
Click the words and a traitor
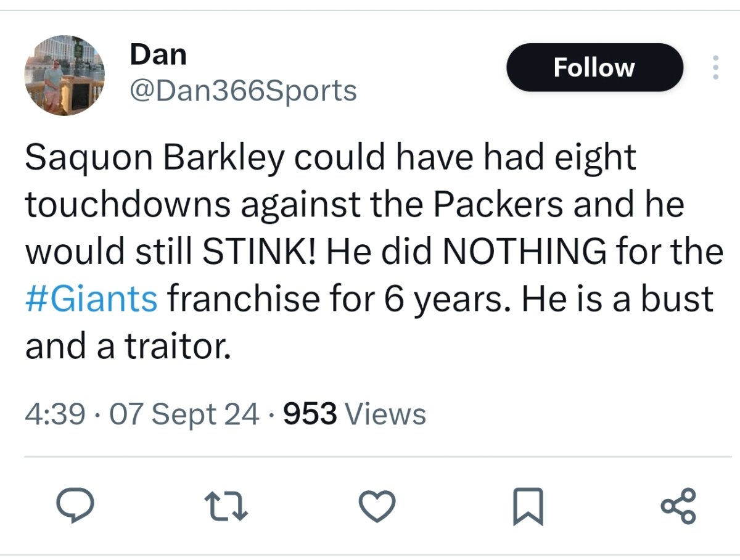(x=128, y=347)
